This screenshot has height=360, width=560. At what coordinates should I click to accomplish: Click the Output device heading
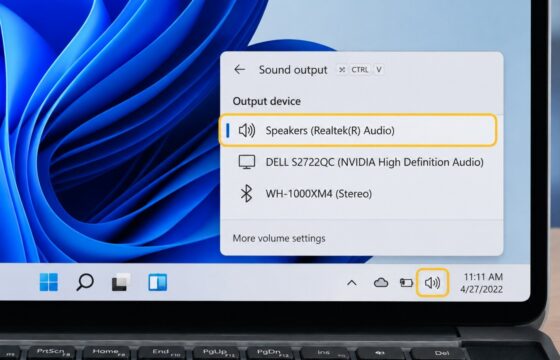[x=266, y=101]
